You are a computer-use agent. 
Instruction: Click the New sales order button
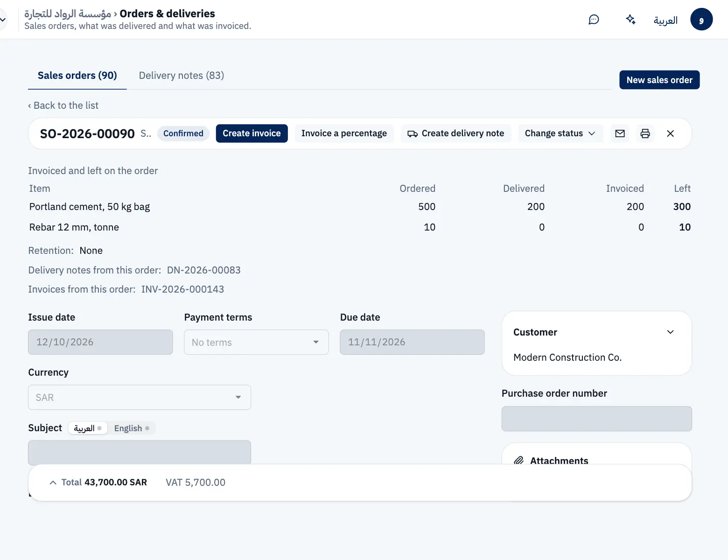click(x=659, y=80)
